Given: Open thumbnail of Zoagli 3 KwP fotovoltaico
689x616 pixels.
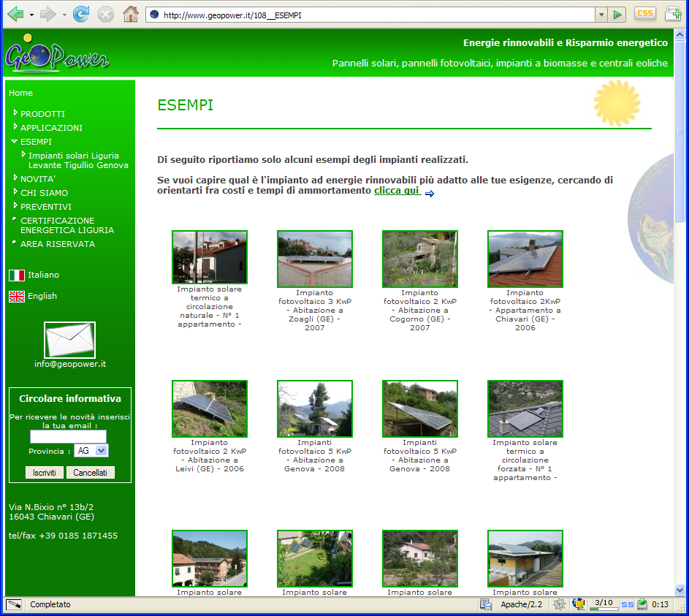Looking at the screenshot, I should tap(315, 259).
